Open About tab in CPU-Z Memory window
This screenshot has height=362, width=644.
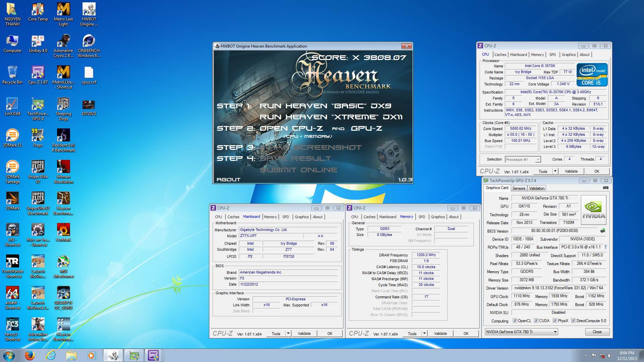(453, 217)
